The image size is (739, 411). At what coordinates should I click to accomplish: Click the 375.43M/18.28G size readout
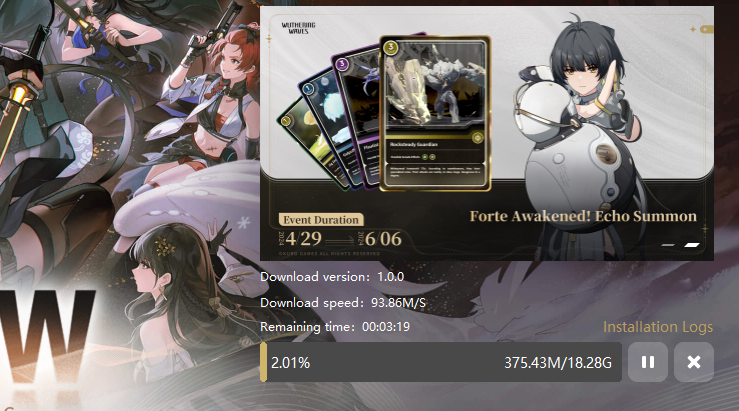point(558,362)
